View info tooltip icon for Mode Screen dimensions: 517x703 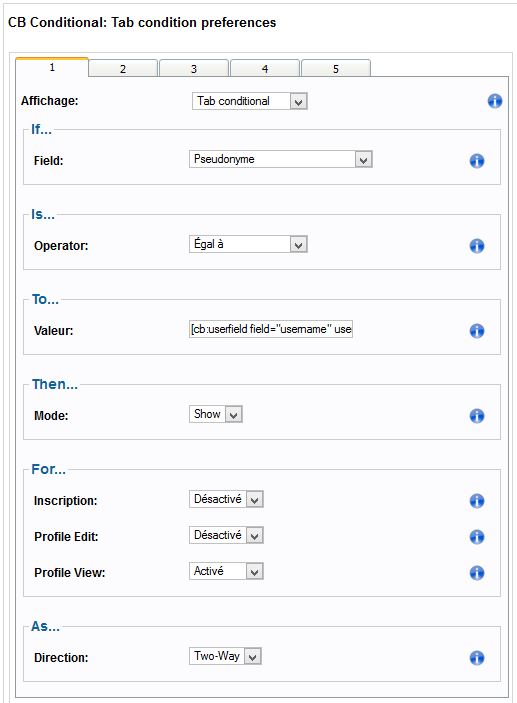(477, 416)
